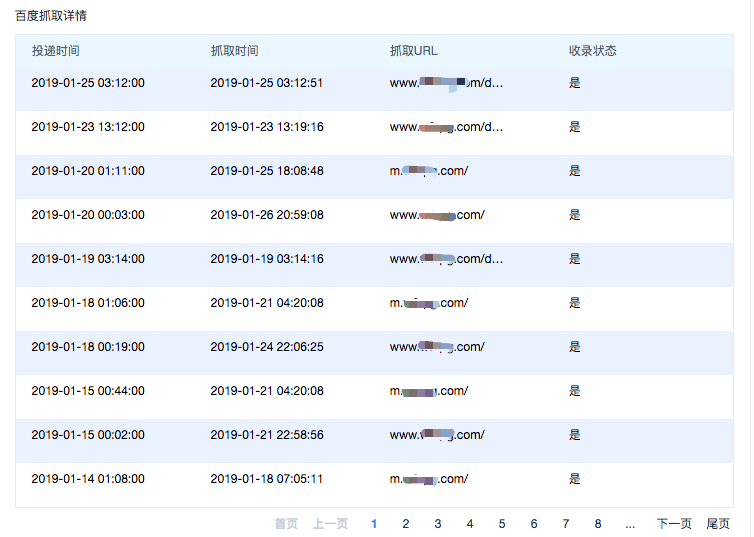Image resolution: width=754 pixels, height=537 pixels.
Task: Open page 3 in pagination
Action: tap(438, 523)
